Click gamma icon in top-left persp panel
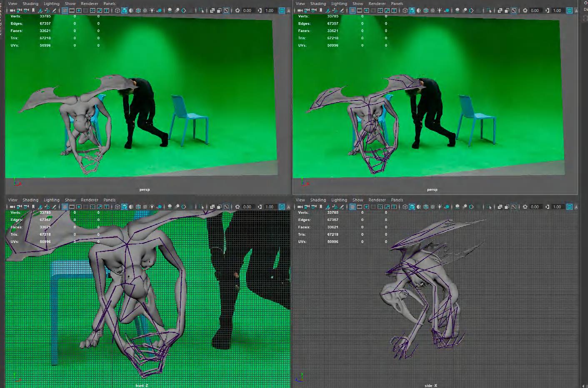Image resolution: width=588 pixels, height=388 pixels. pyautogui.click(x=260, y=10)
